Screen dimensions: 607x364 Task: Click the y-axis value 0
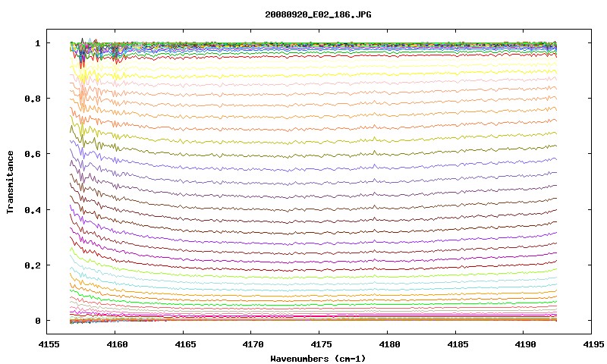point(37,321)
